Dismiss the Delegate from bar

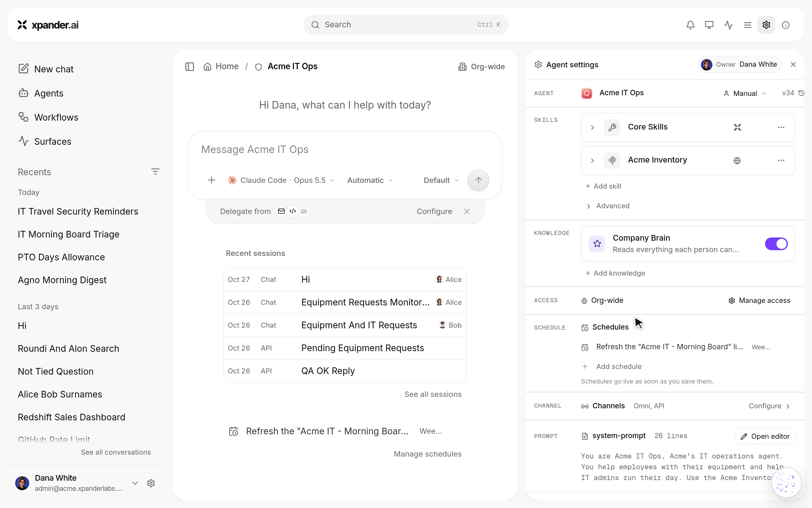click(467, 211)
